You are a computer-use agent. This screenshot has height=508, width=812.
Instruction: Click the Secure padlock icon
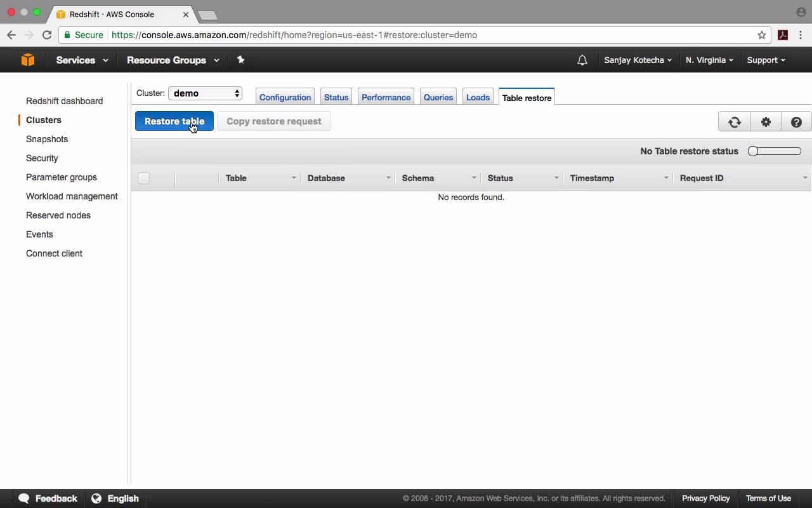pos(67,35)
